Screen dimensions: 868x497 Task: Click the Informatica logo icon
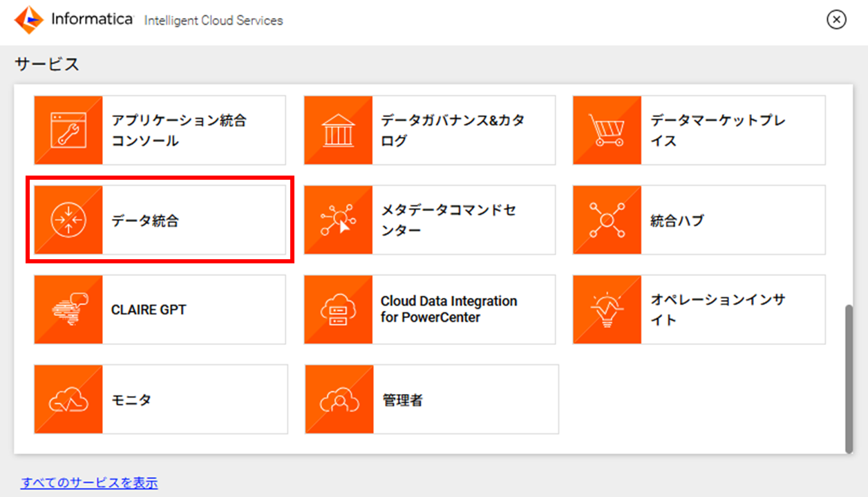[x=29, y=20]
